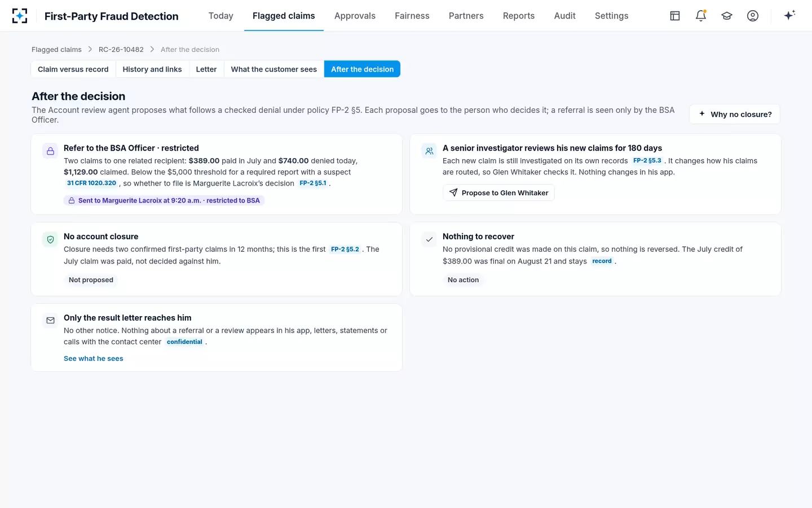Switch to the Claim versus record tab

73,69
